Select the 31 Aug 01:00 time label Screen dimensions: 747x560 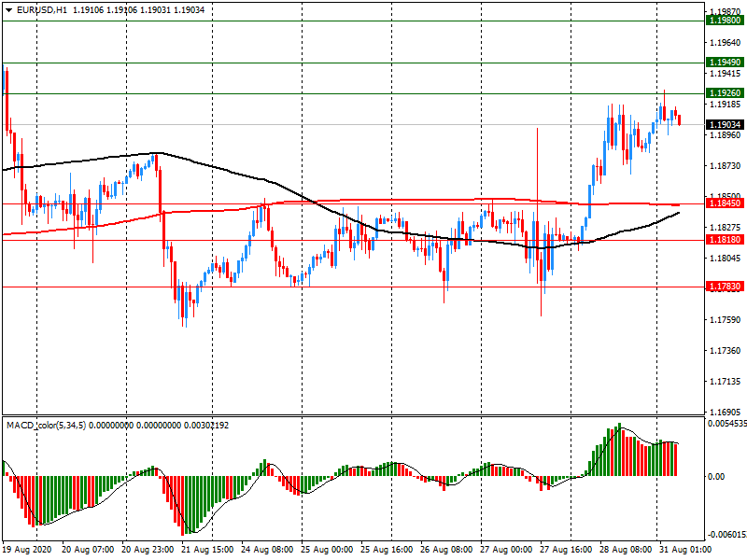pos(684,551)
